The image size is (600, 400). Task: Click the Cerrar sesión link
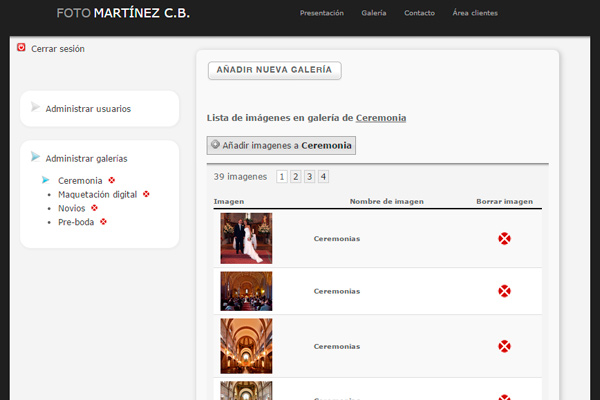click(58, 49)
